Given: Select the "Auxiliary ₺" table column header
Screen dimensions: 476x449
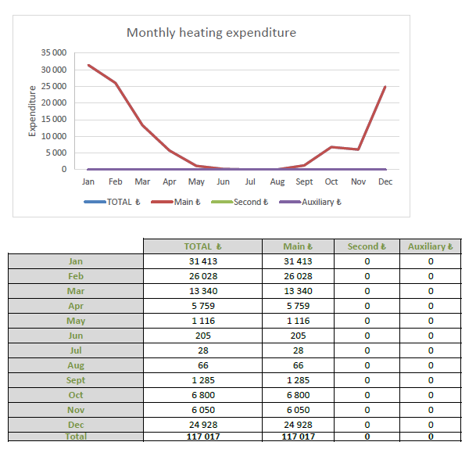Looking at the screenshot, I should [x=430, y=246].
